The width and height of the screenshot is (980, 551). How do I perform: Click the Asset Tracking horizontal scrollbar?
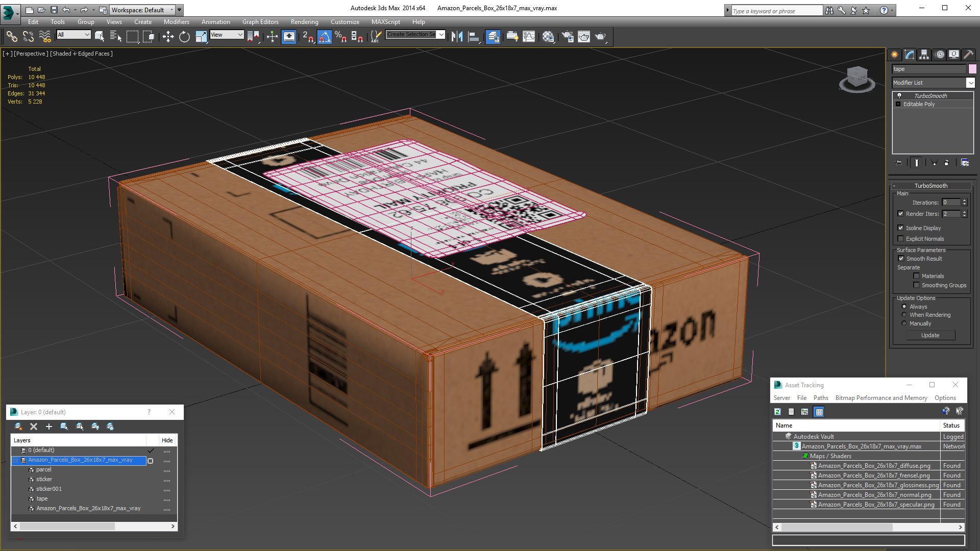tap(869, 527)
